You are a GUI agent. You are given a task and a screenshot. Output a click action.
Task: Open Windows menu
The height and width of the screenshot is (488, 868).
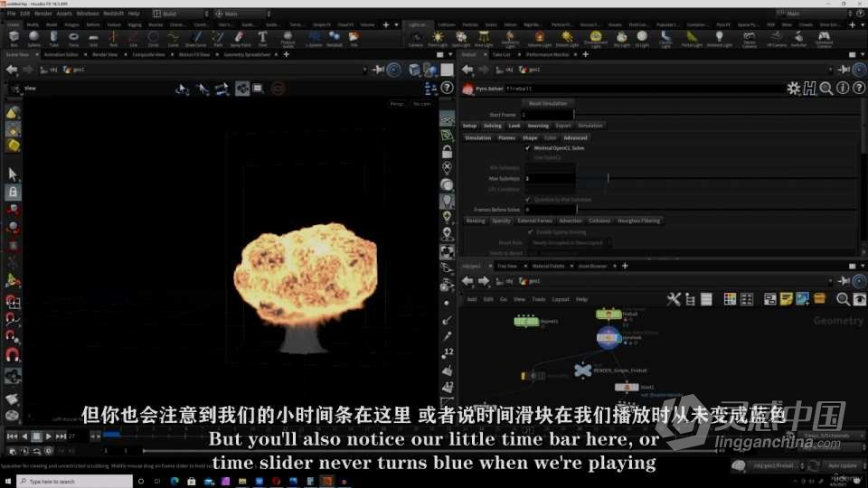(x=88, y=14)
